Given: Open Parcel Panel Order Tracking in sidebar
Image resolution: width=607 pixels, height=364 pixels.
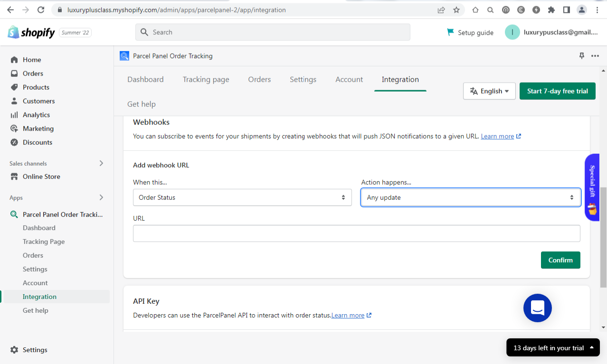Looking at the screenshot, I should coord(63,215).
